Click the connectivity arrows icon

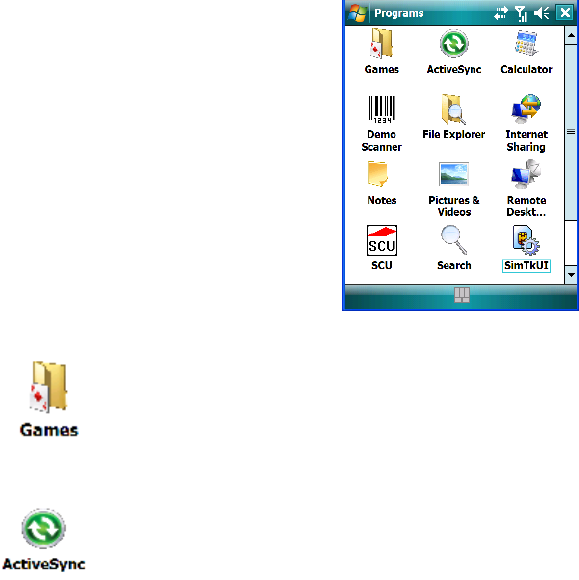tap(501, 13)
